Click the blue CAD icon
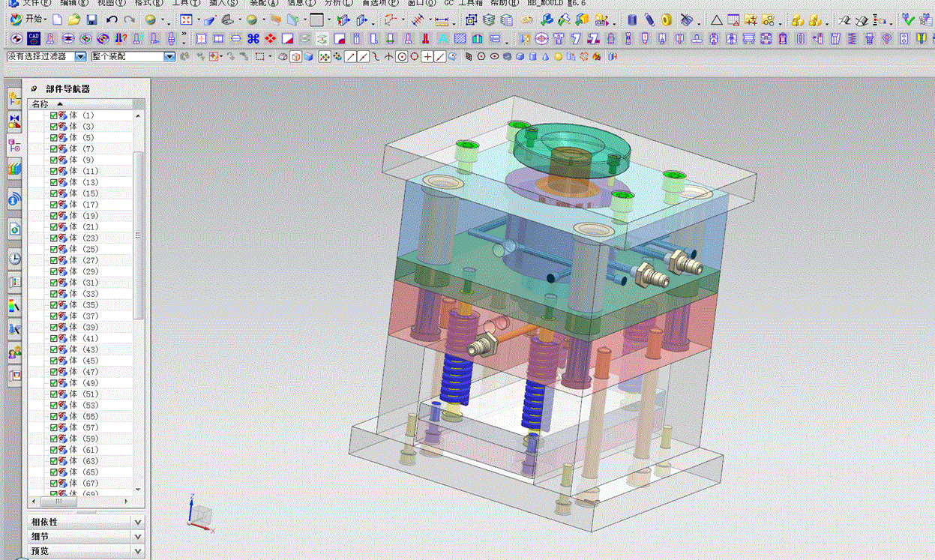 (x=34, y=37)
